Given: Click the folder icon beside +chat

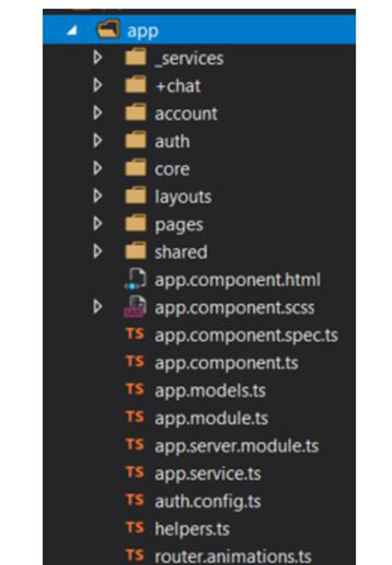Looking at the screenshot, I should coord(136,85).
